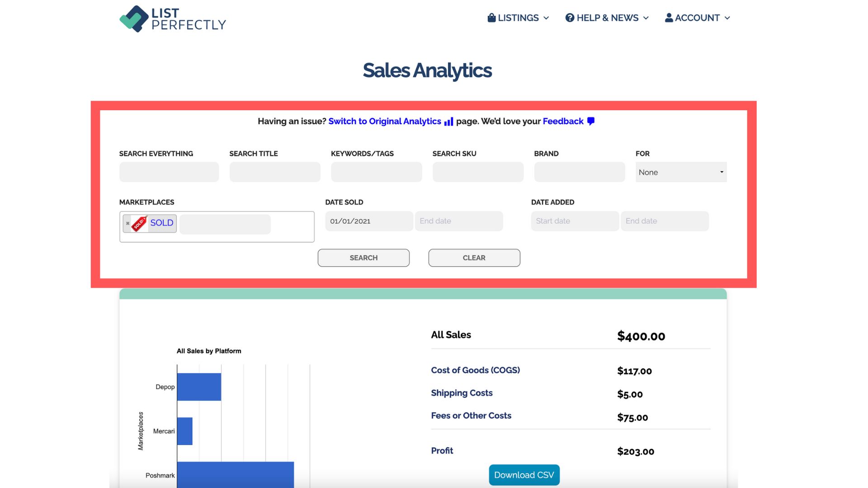Open the Switch to Original Analytics link

[x=384, y=121]
